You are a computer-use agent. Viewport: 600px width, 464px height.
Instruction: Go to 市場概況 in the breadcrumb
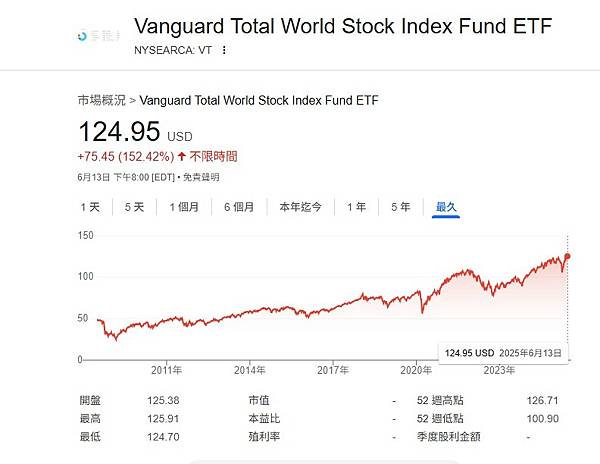click(102, 100)
